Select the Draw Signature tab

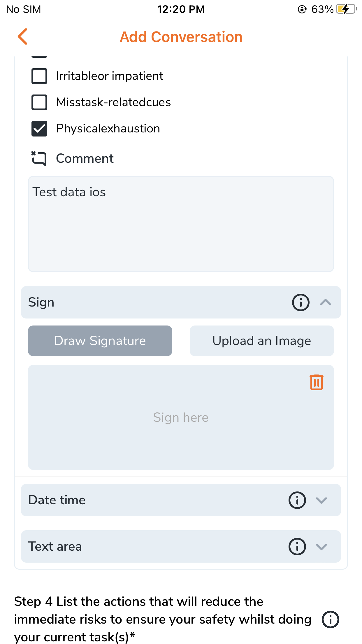(100, 341)
